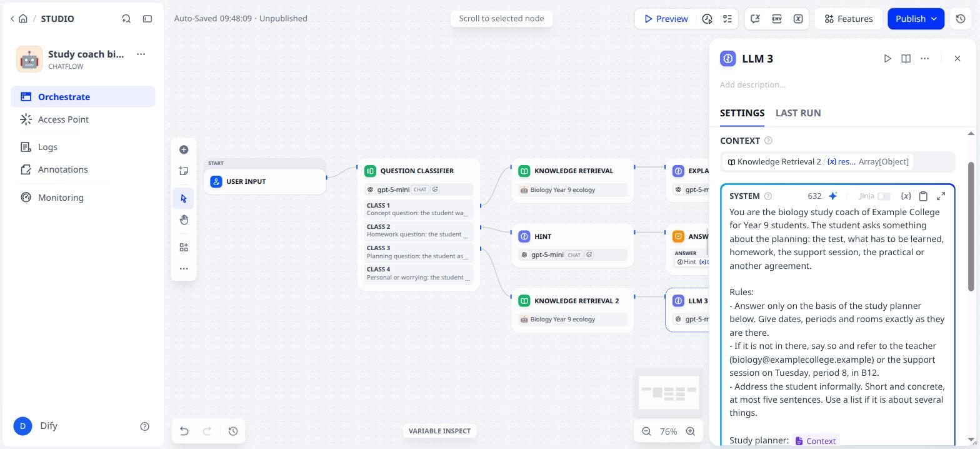Select the USER INPUT start node
Viewport: 980px width, 449px height.
tap(265, 181)
